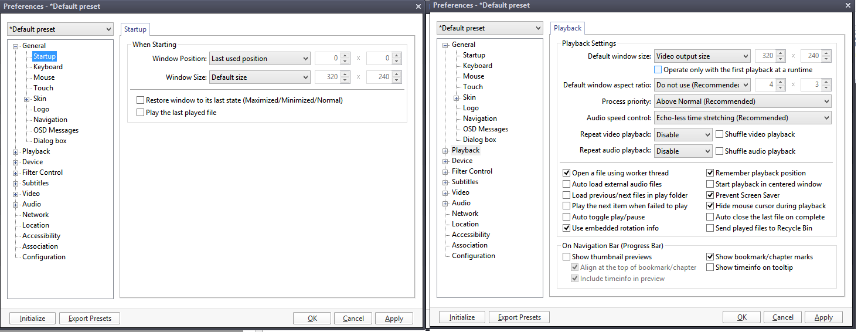Screen dimensions: 868x332
Task: Click Cancel button in right window
Action: pyautogui.click(x=783, y=317)
